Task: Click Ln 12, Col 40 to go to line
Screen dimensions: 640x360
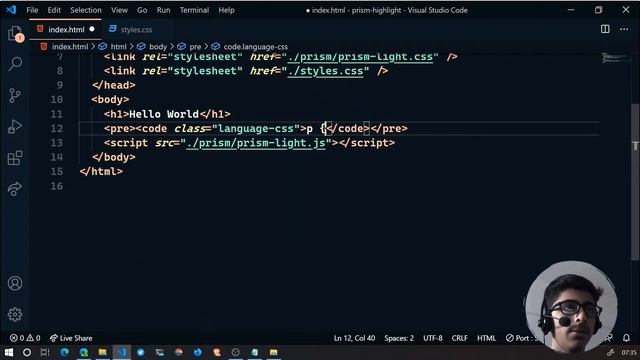Action: click(x=354, y=338)
